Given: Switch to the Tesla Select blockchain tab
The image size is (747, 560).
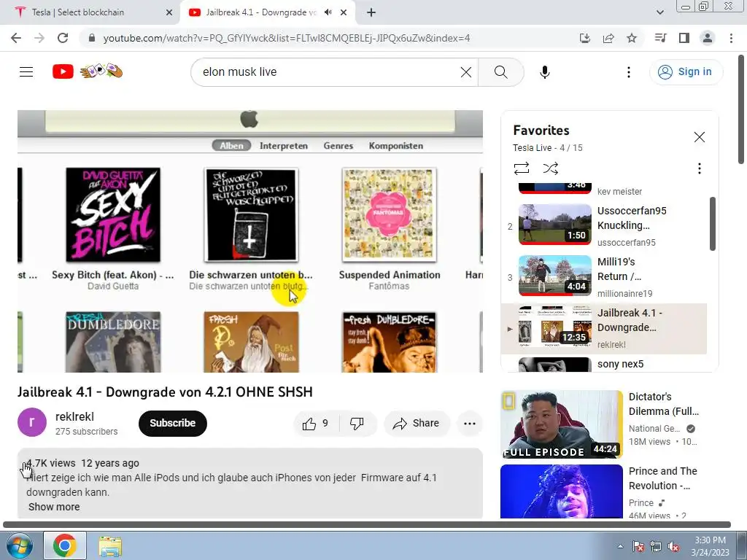Looking at the screenshot, I should pos(90,12).
